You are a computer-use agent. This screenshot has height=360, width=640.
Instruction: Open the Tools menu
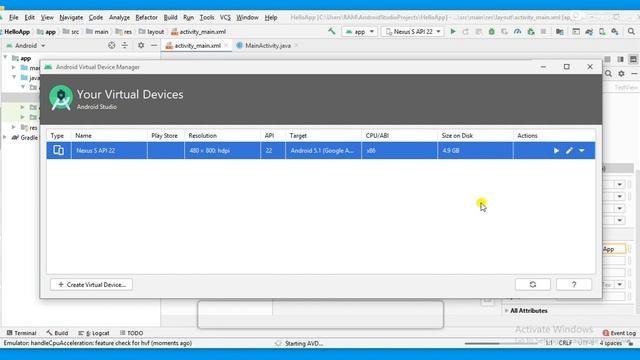[207, 17]
